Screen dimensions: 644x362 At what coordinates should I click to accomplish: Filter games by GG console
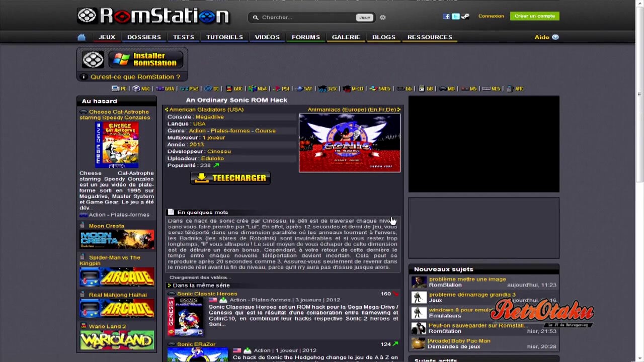click(405, 88)
